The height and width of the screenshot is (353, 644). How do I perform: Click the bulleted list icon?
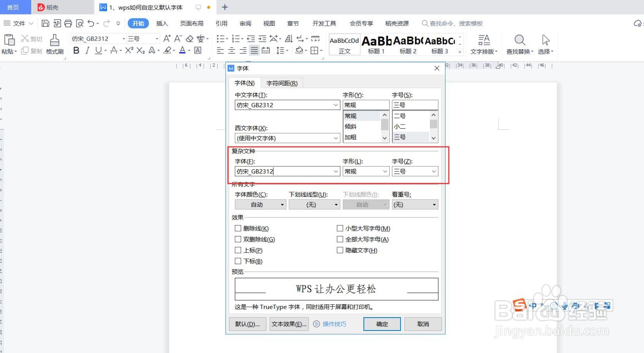tap(221, 39)
